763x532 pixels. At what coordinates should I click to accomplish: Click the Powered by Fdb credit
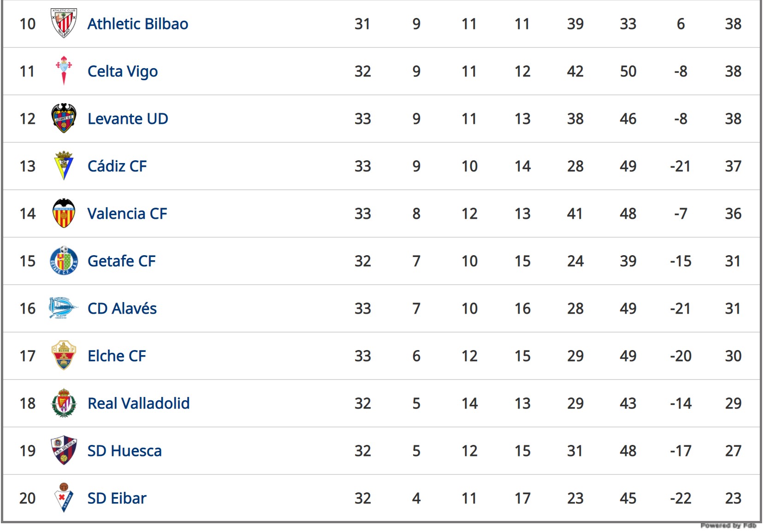tap(728, 526)
